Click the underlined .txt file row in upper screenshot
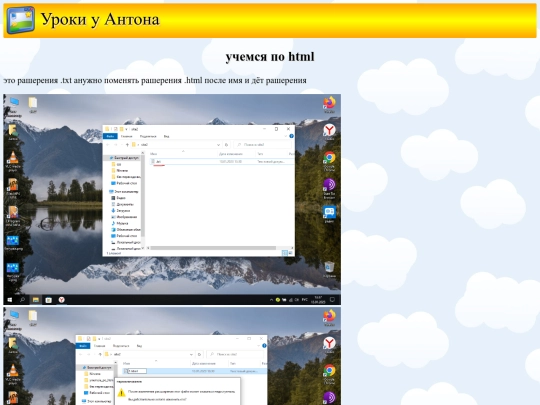Screen dimensions: 540x405 (x=222, y=162)
